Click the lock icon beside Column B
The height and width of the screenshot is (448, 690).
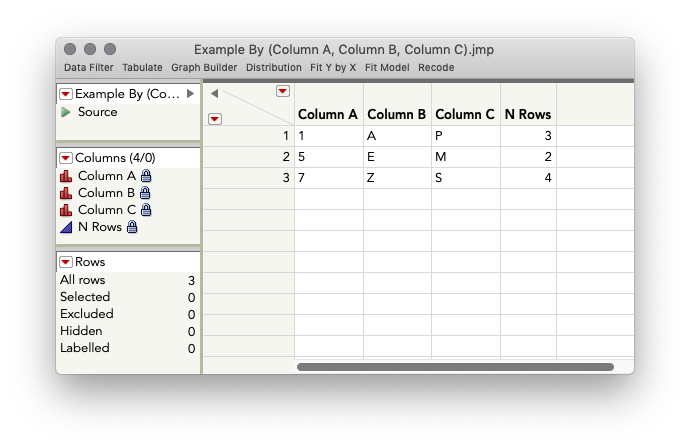click(146, 193)
